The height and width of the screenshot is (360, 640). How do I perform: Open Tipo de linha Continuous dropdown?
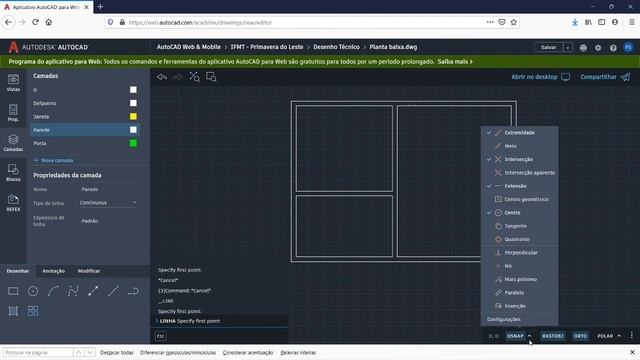point(108,203)
